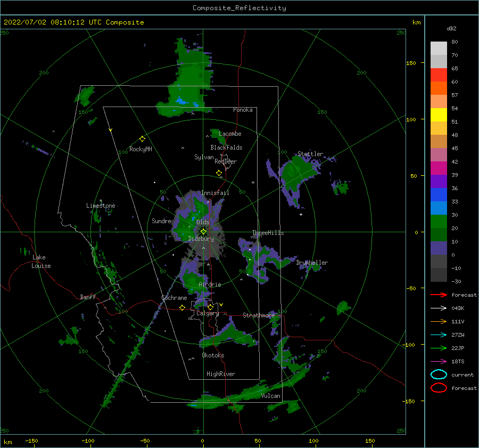This screenshot has height=448, width=479.
Task: Click the yellow diamond marker below Cochrane
Action: pyautogui.click(x=182, y=308)
